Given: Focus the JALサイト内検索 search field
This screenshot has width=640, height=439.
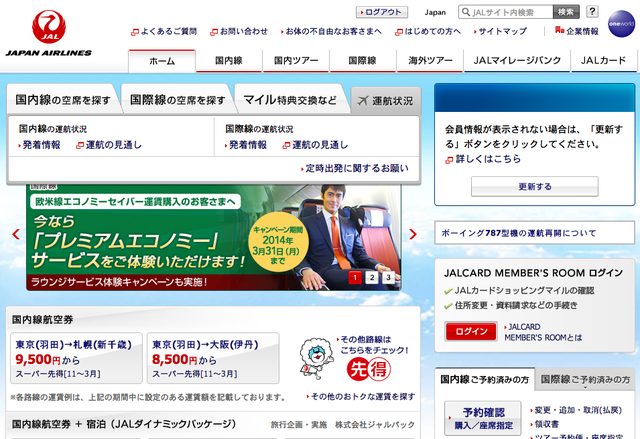Looking at the screenshot, I should coord(506,12).
